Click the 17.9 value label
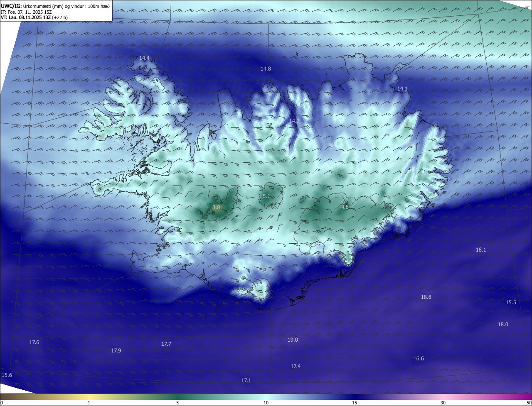The image size is (532, 406). [116, 351]
